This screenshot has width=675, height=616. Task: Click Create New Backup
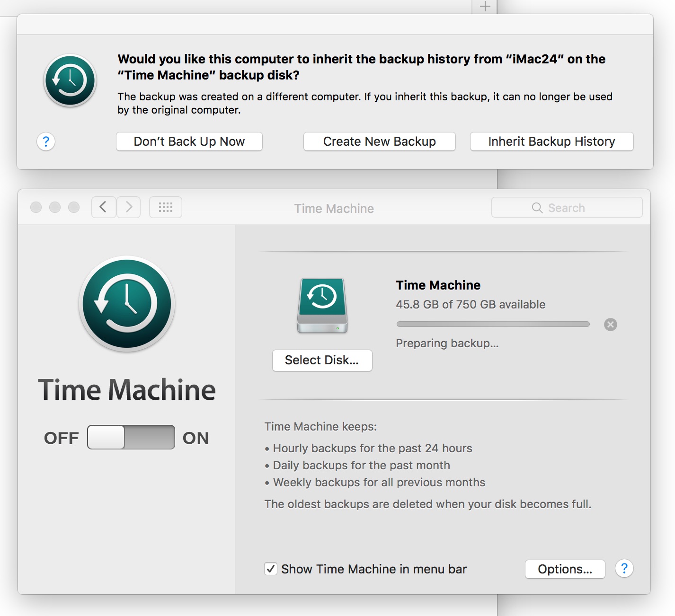pyautogui.click(x=379, y=141)
